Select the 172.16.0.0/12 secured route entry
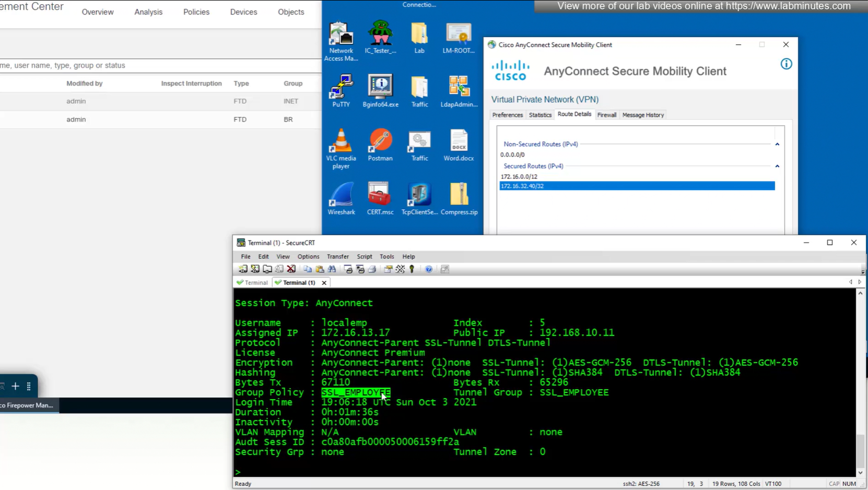The height and width of the screenshot is (490, 868). 519,177
